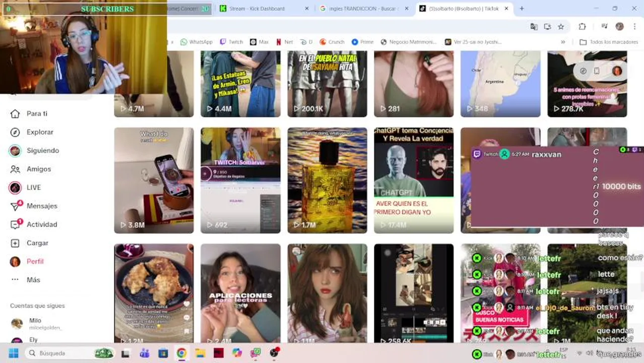Click the Búsqueda taskbar search box

click(x=70, y=353)
